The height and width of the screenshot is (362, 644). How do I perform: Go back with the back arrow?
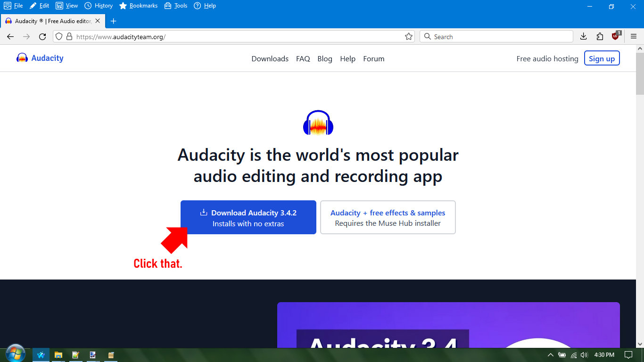[x=10, y=37]
